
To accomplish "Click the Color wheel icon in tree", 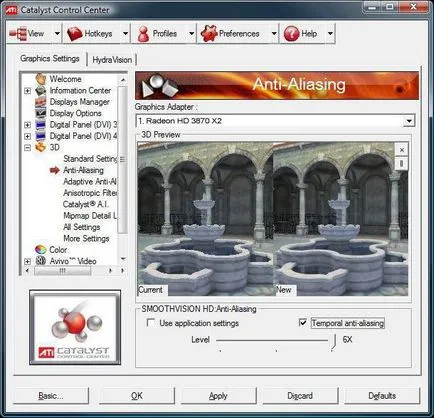I will pyautogui.click(x=41, y=249).
